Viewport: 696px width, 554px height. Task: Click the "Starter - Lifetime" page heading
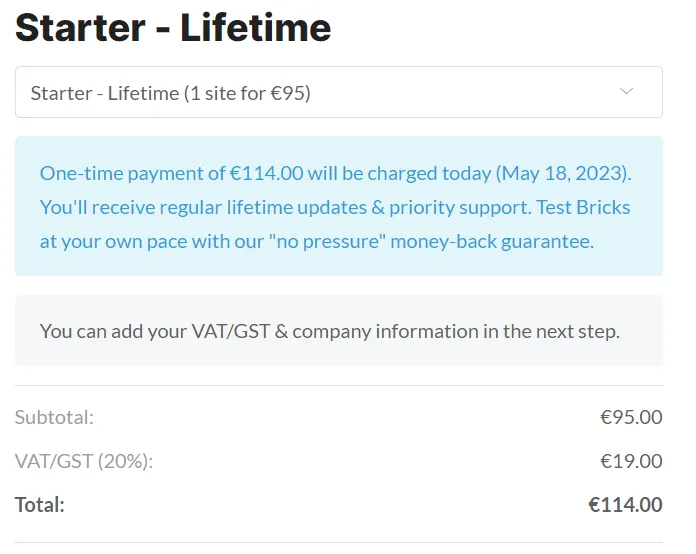click(x=173, y=28)
